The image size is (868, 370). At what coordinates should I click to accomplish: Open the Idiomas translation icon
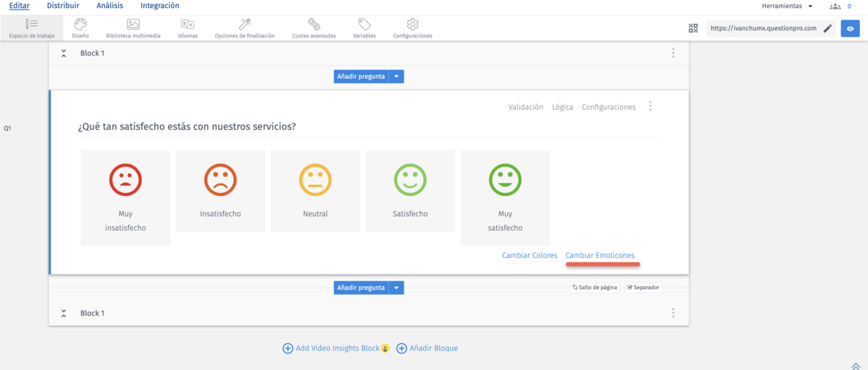187,25
